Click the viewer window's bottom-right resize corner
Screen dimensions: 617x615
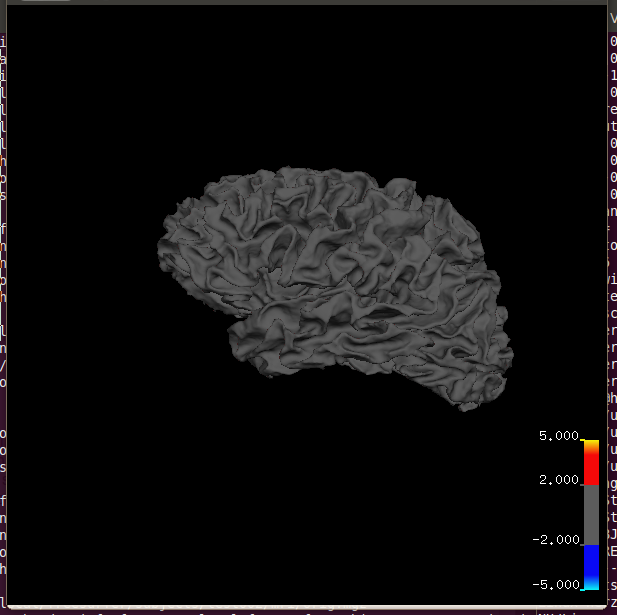pyautogui.click(x=605, y=603)
